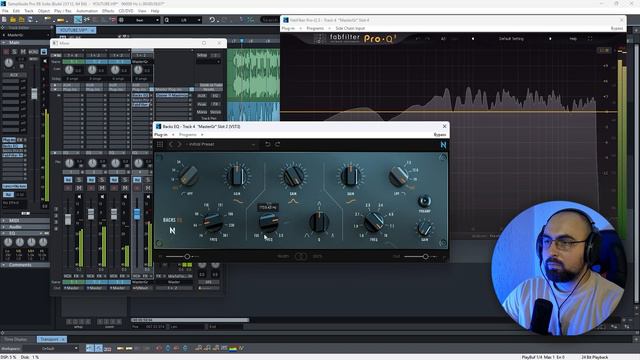Open the Track menu

29,11
